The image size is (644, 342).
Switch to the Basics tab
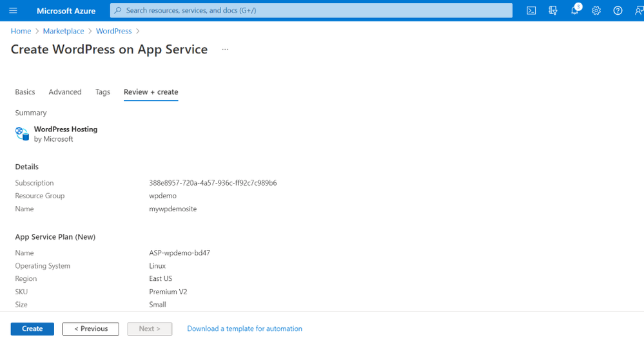click(25, 92)
